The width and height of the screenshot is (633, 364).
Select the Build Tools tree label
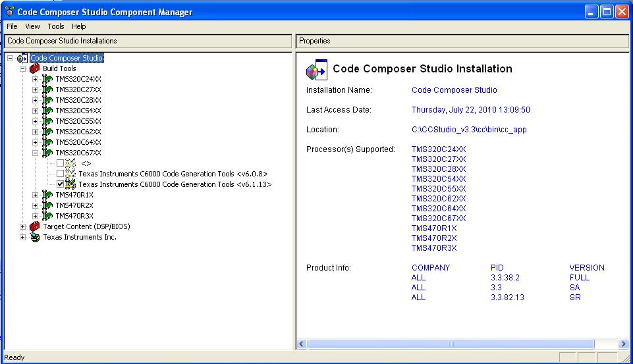point(59,68)
